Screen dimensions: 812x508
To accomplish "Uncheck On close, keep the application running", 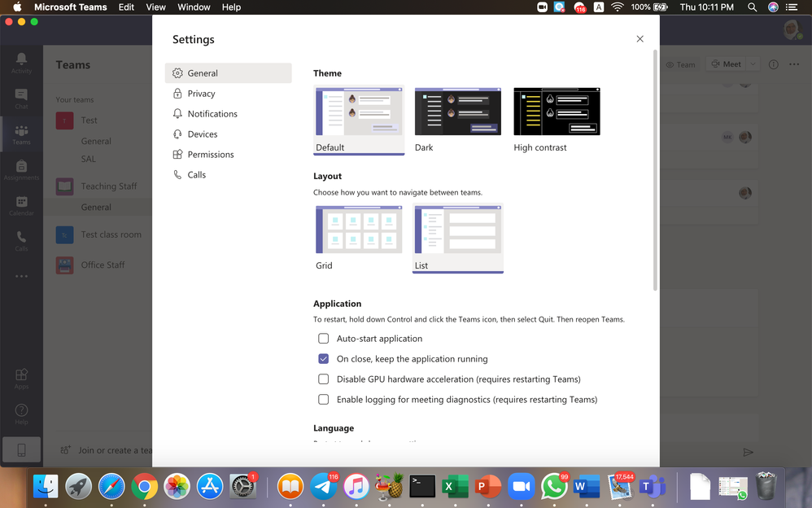I will point(324,359).
